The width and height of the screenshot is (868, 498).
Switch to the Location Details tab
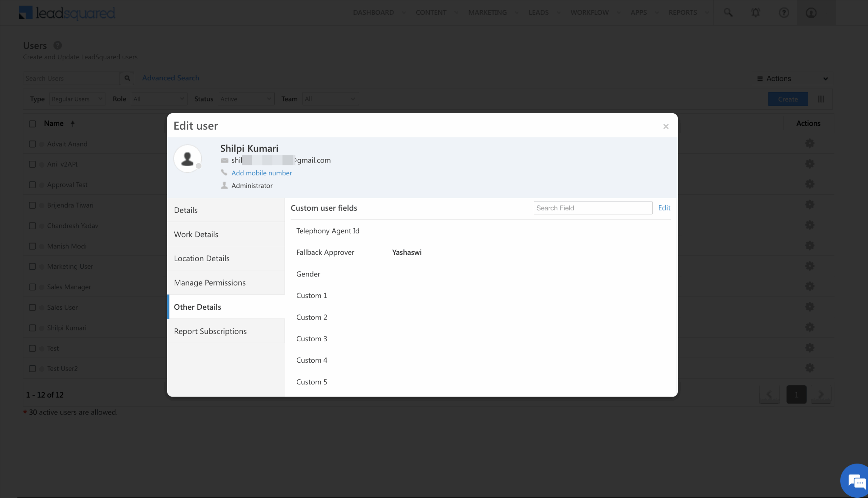[x=225, y=258]
